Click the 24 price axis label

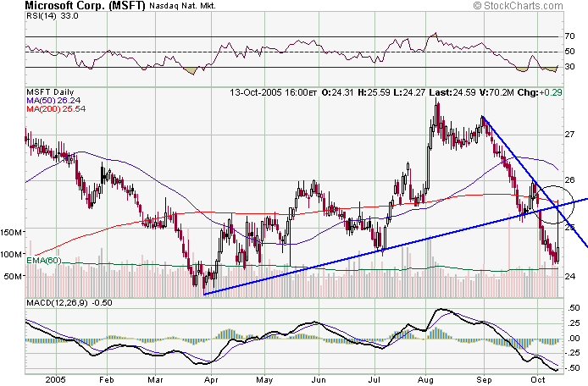569,276
